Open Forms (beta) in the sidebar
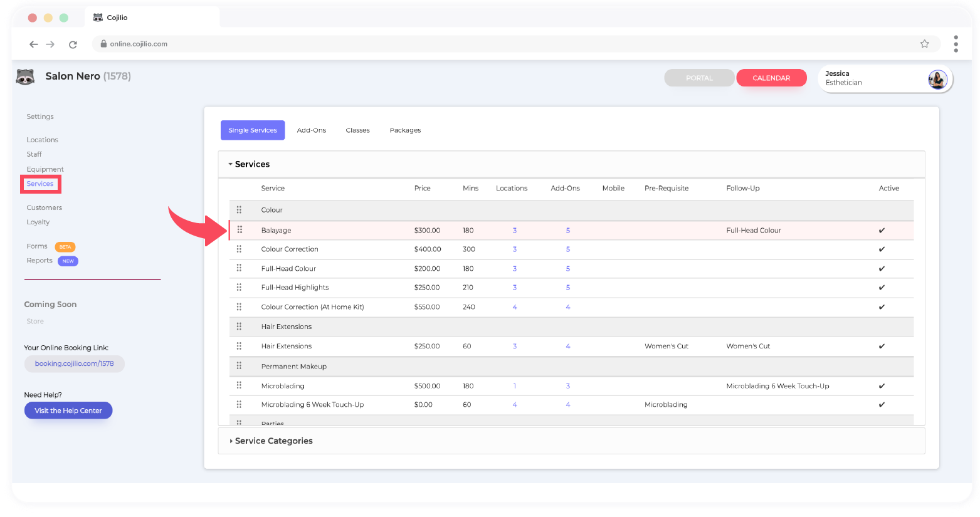980x517 pixels. point(37,246)
